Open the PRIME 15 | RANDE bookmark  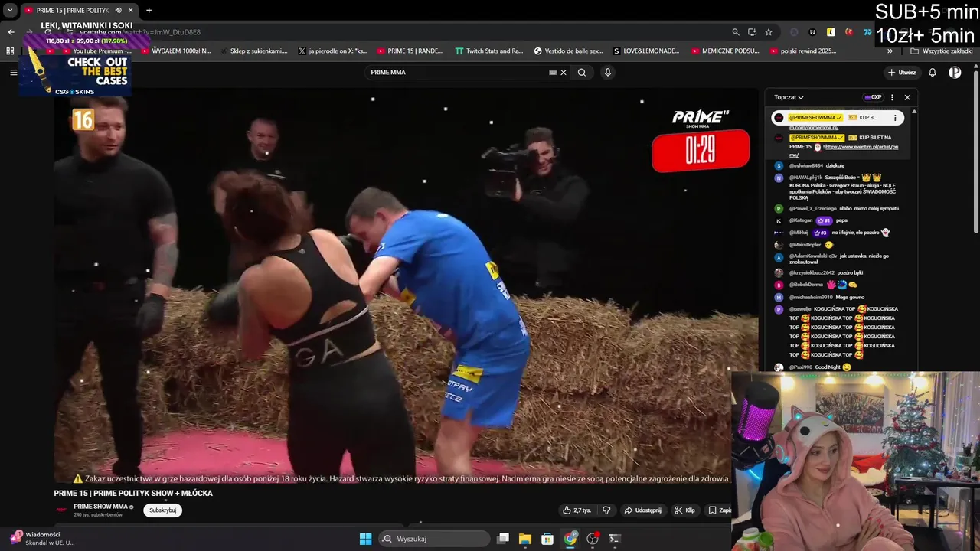pos(410,51)
